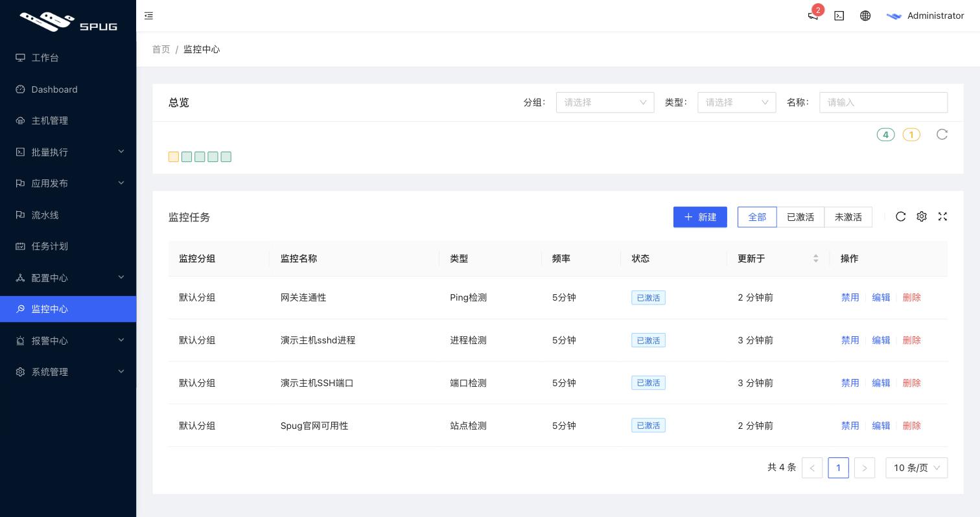This screenshot has width=980, height=517.
Task: Go to 主机管理 menu item
Action: (68, 121)
